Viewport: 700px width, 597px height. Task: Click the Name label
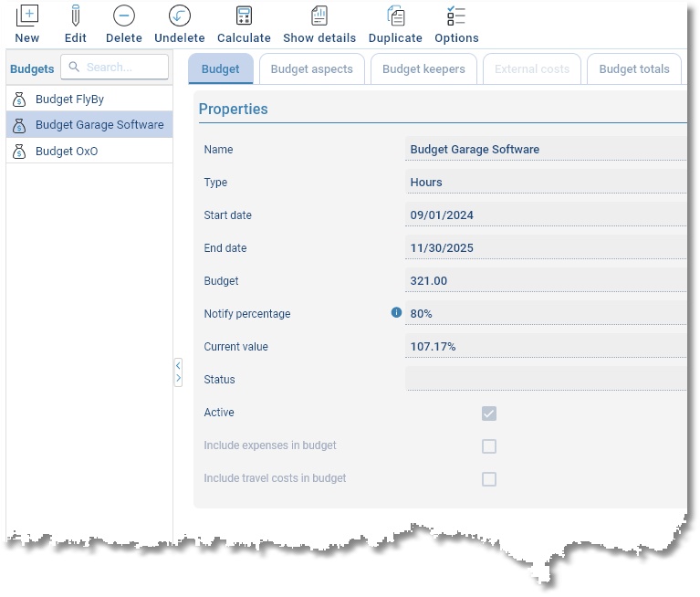[218, 149]
